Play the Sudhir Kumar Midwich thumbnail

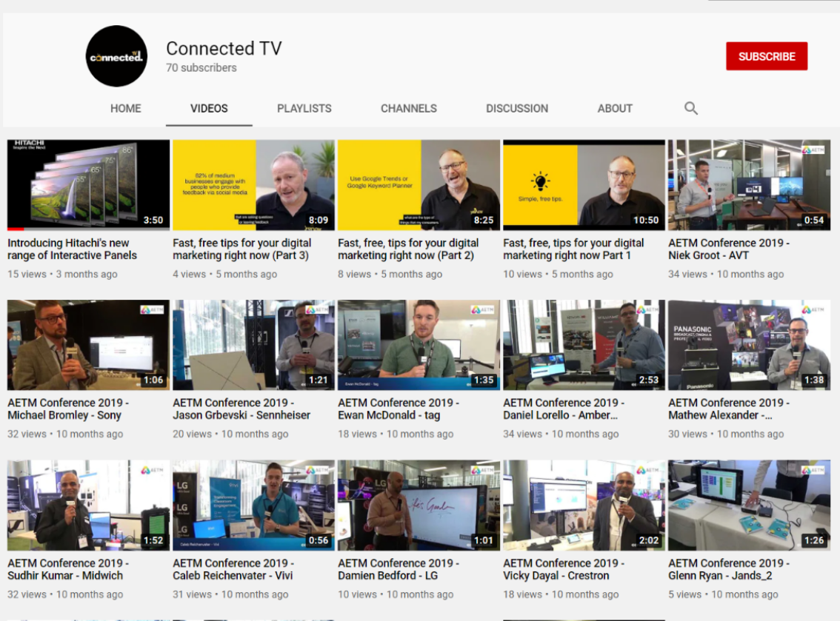pos(88,506)
